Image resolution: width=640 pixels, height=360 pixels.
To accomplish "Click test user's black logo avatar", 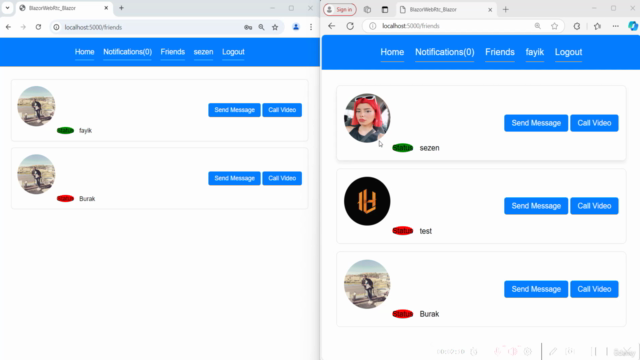I will pos(367,201).
